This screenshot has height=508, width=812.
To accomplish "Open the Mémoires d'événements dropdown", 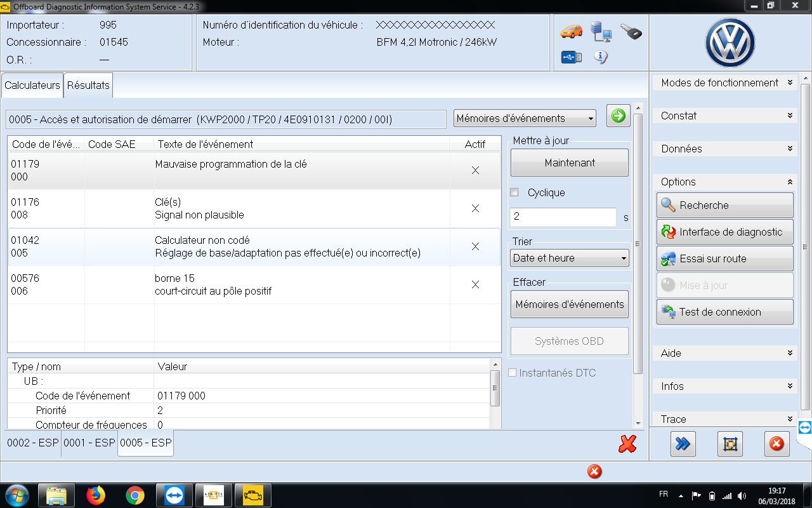I will pyautogui.click(x=525, y=118).
